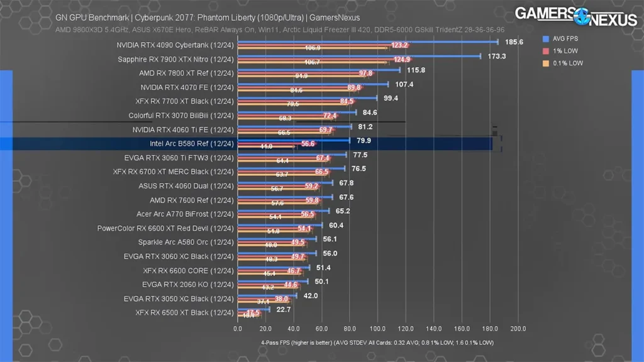Select the 'Acer Arc A770 BiFrost (12/24)' label
This screenshot has height=362, width=644.
(x=185, y=214)
